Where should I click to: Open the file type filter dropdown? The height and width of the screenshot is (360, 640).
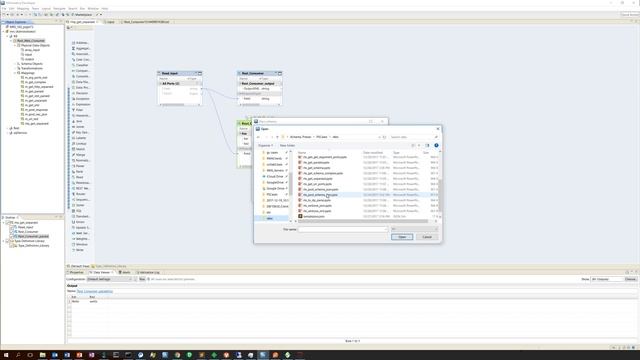tap(414, 229)
